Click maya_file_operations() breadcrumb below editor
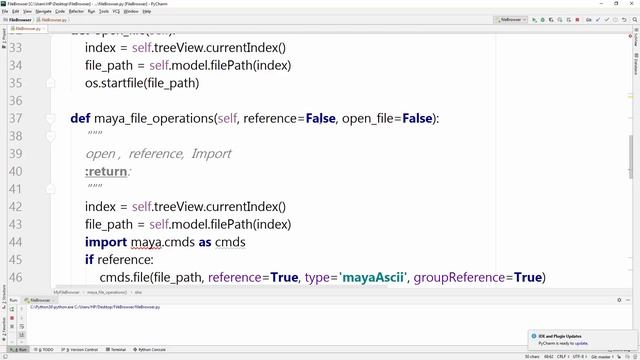This screenshot has width=640, height=360. pyautogui.click(x=107, y=292)
